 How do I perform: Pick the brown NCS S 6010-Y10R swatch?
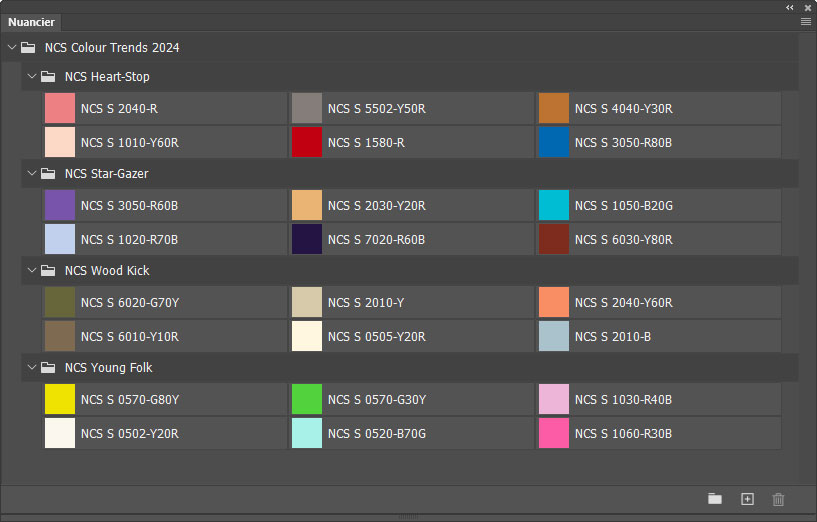[60, 336]
